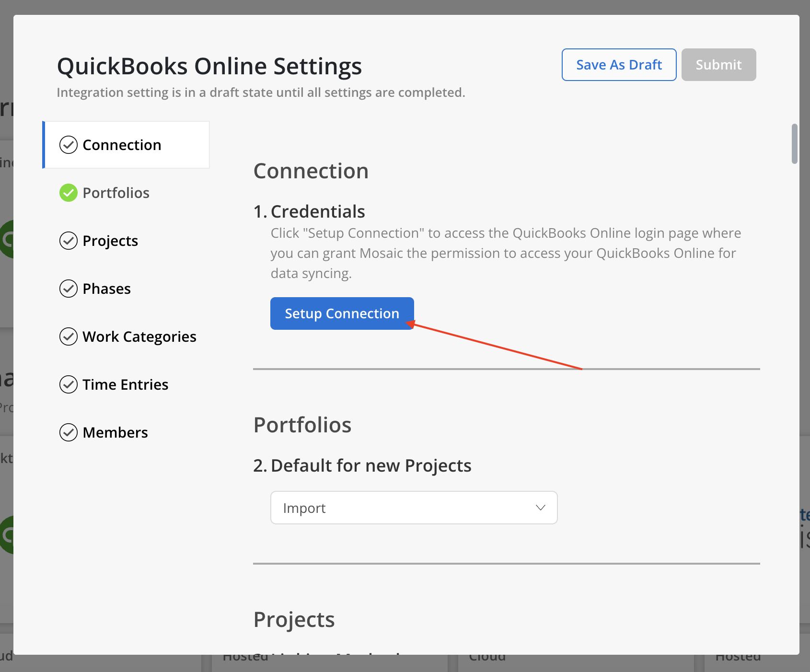
Task: Click the 'QuickBooks Online Settings' title
Action: [x=209, y=66]
